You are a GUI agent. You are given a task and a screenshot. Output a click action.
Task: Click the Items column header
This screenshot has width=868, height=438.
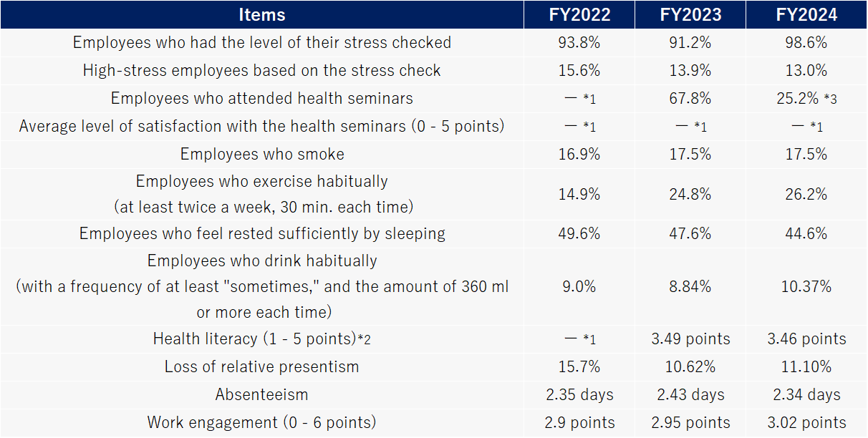pos(261,14)
